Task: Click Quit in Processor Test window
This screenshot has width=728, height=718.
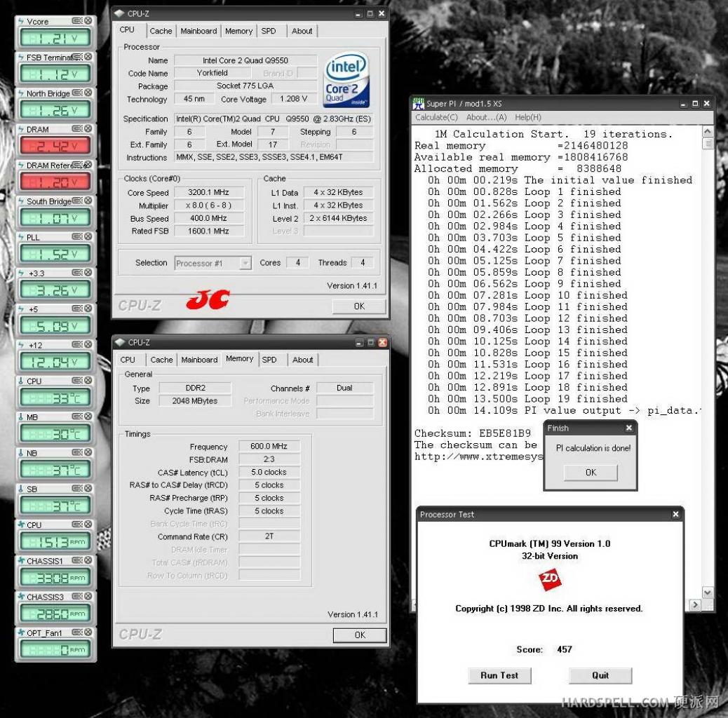Action: 600,675
